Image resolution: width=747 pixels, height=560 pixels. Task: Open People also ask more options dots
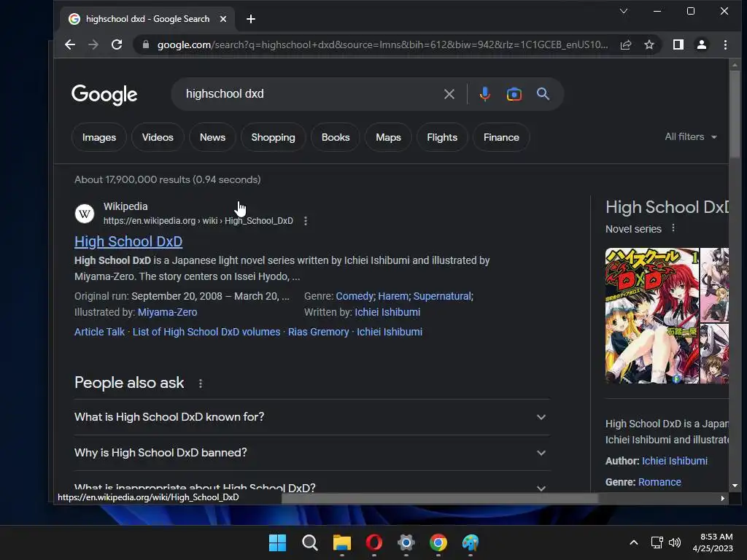201,384
